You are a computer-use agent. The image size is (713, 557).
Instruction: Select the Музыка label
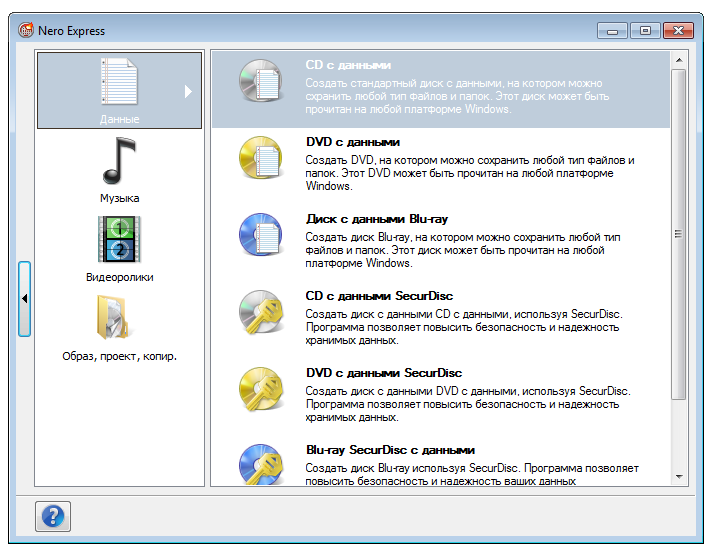120,198
